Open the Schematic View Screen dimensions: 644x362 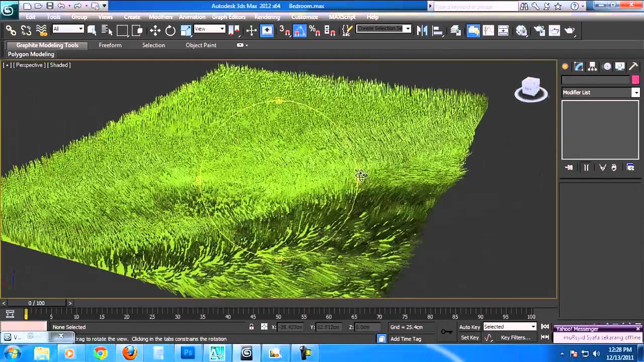[x=503, y=31]
